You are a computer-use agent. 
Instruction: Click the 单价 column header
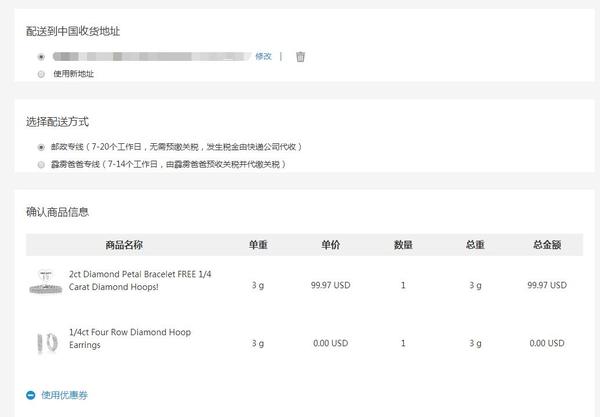pyautogui.click(x=331, y=244)
